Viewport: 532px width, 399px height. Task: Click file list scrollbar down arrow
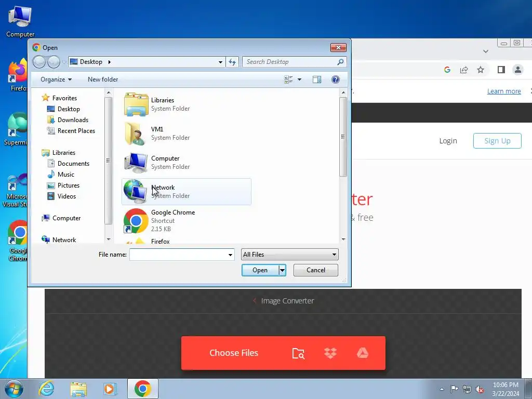tap(343, 239)
